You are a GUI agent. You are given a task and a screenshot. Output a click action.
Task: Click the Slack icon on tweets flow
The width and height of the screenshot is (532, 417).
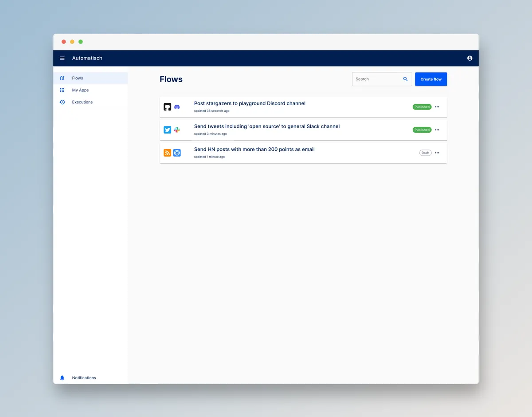pyautogui.click(x=177, y=130)
